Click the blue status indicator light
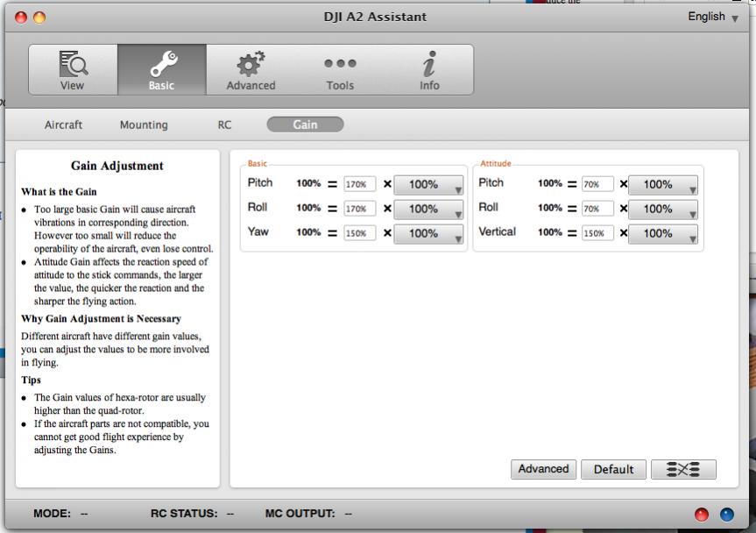 pyautogui.click(x=725, y=515)
